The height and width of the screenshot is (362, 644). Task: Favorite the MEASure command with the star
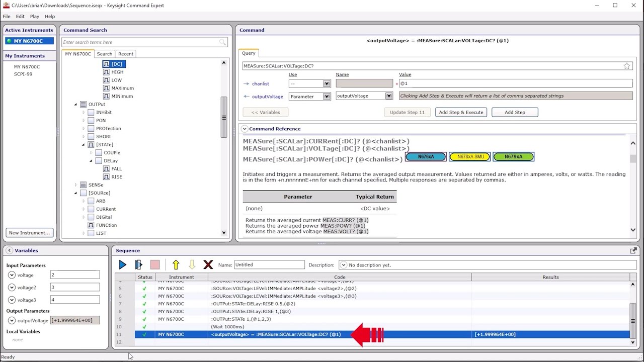pyautogui.click(x=627, y=66)
